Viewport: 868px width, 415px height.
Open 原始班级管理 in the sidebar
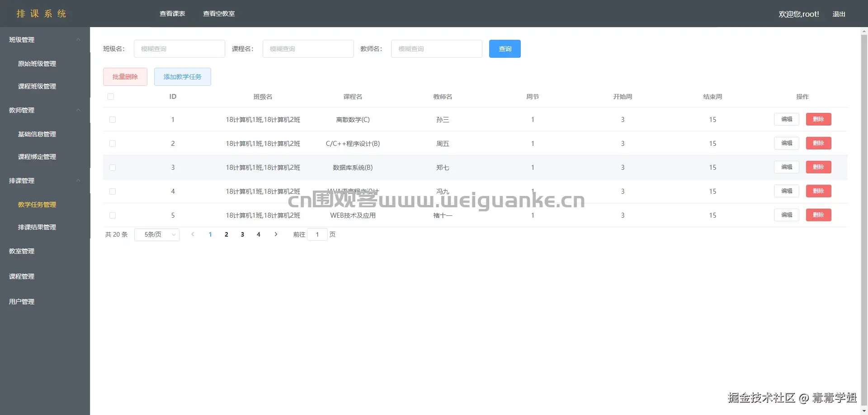(x=37, y=64)
